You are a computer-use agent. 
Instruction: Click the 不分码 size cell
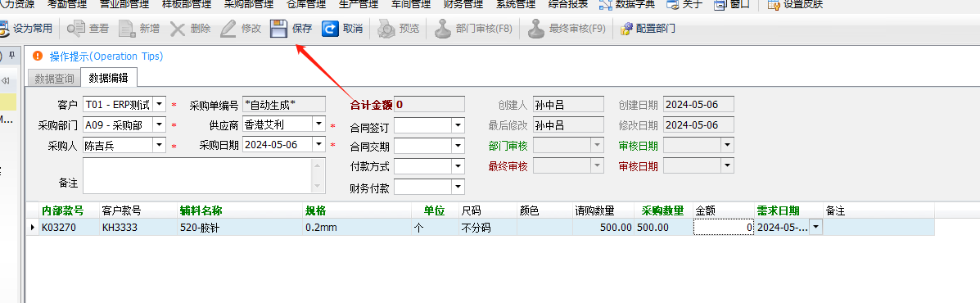point(487,228)
